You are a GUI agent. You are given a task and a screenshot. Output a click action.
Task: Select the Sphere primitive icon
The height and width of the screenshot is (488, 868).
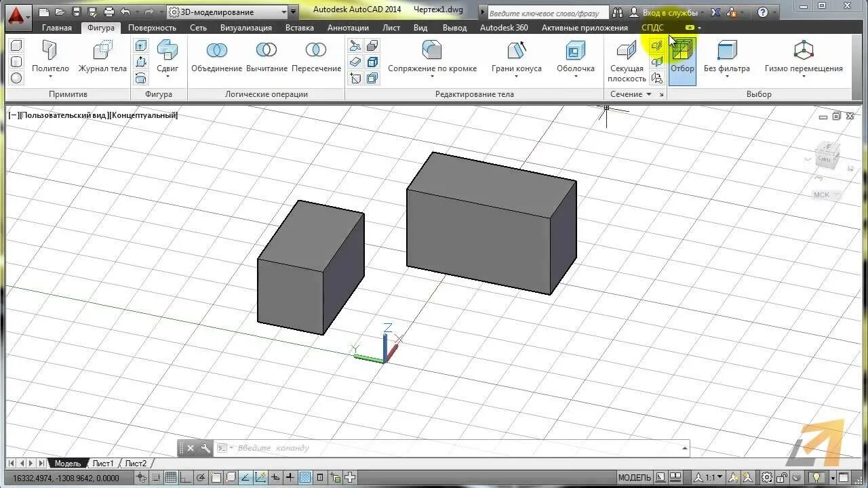pos(17,78)
